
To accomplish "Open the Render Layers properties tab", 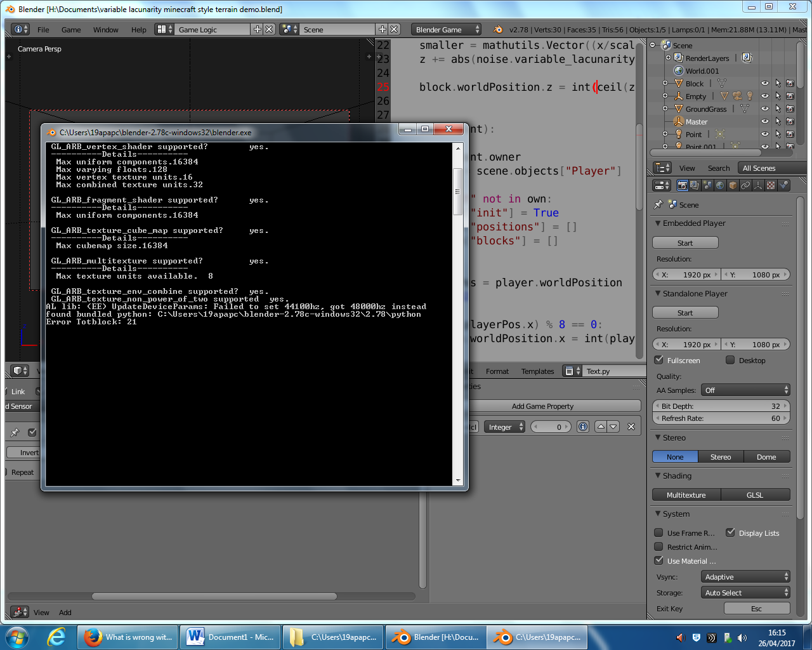I will tap(695, 185).
